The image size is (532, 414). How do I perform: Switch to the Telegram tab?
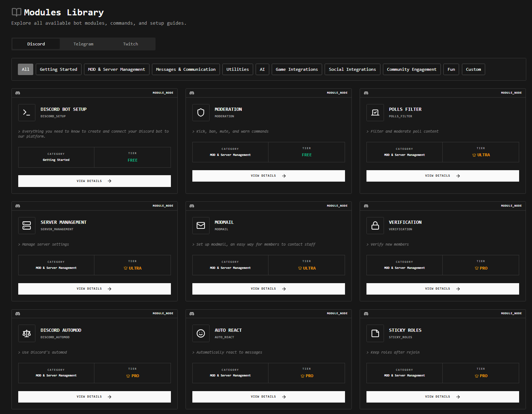click(x=83, y=44)
